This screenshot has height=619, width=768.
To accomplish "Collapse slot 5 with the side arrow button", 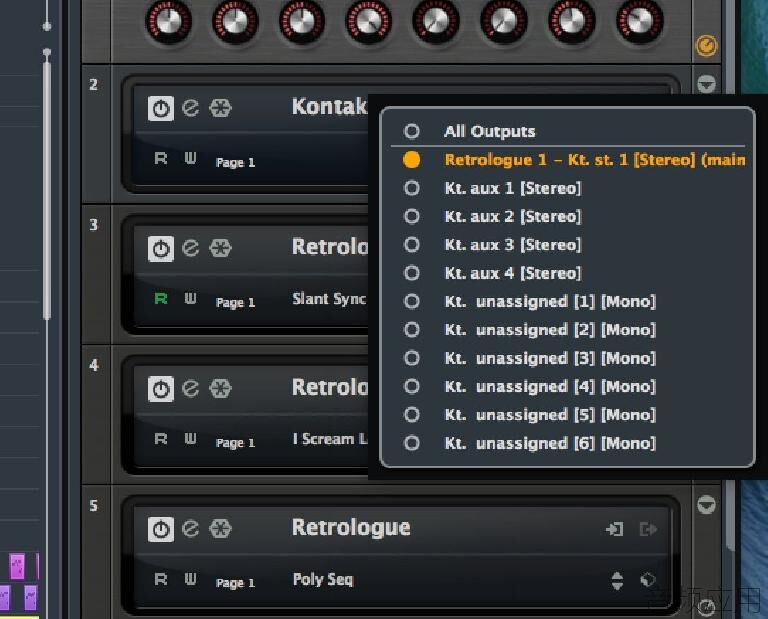I will (706, 504).
